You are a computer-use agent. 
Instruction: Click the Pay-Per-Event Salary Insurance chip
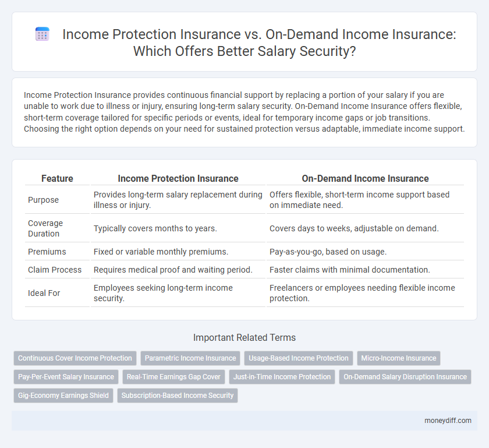pos(66,377)
